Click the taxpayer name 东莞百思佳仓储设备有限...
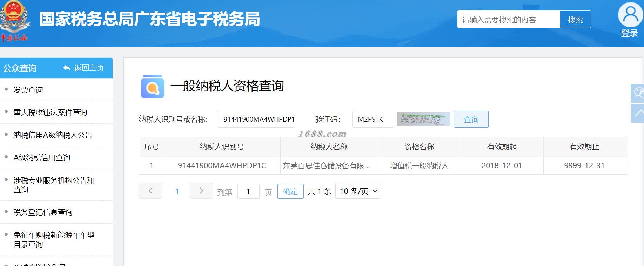The image size is (644, 266). pos(327,166)
